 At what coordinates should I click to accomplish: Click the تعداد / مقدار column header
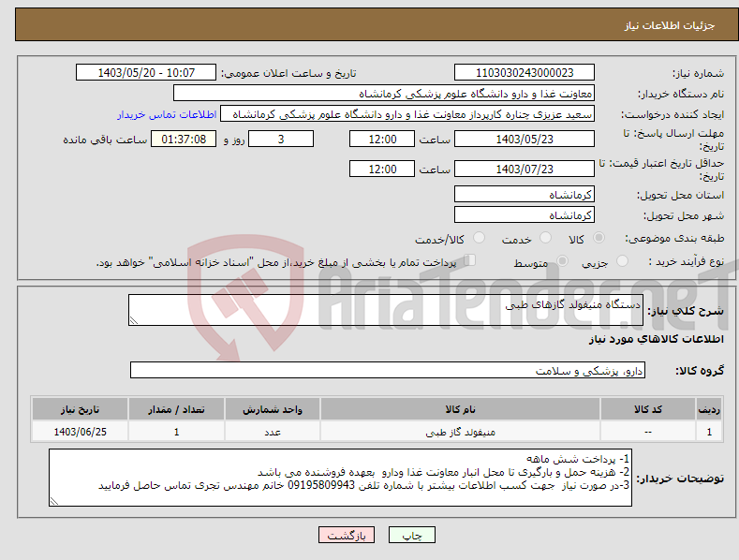click(x=176, y=409)
